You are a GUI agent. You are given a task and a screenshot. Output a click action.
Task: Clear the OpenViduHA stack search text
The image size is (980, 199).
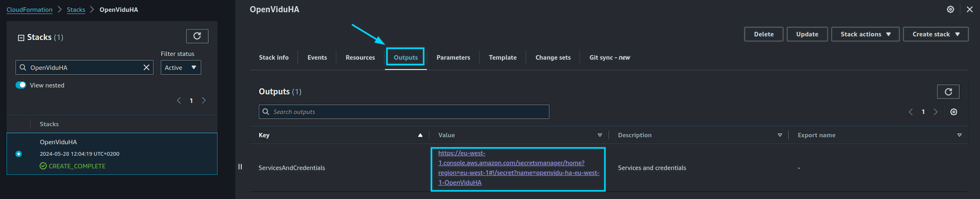click(x=146, y=68)
